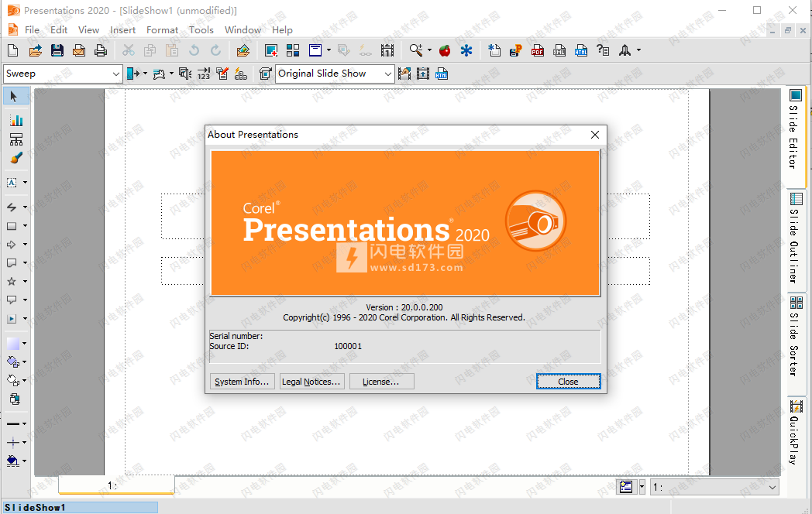This screenshot has height=514, width=812.
Task: Close About Presentations dialog with X
Action: pyautogui.click(x=595, y=135)
